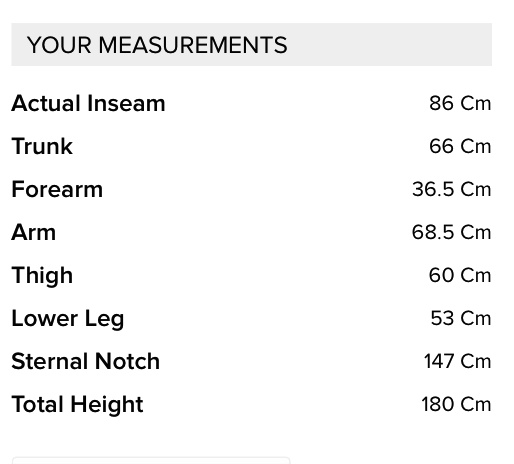Click the 60 Cm thigh value
514x464 pixels.
tap(460, 275)
